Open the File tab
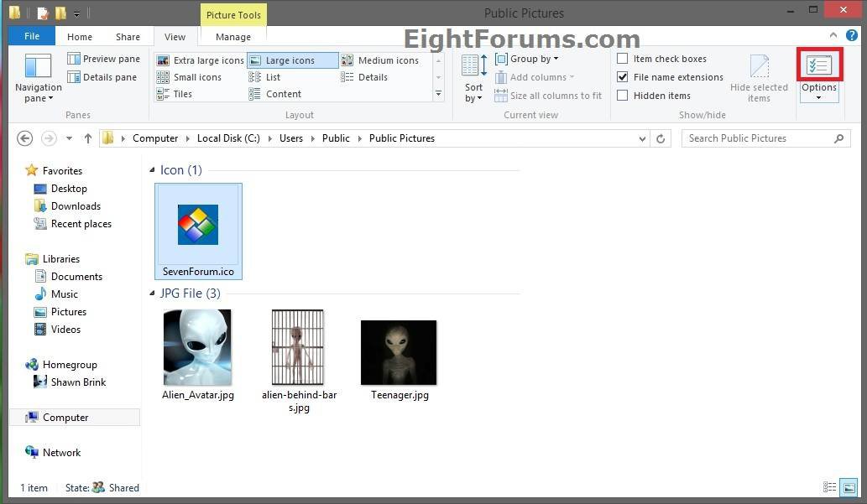The image size is (867, 504). coord(32,36)
